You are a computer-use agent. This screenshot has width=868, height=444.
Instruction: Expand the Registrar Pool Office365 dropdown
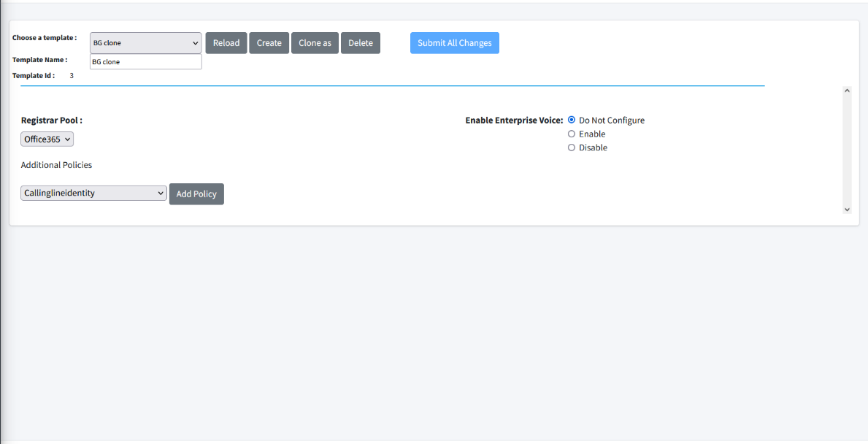click(x=47, y=139)
